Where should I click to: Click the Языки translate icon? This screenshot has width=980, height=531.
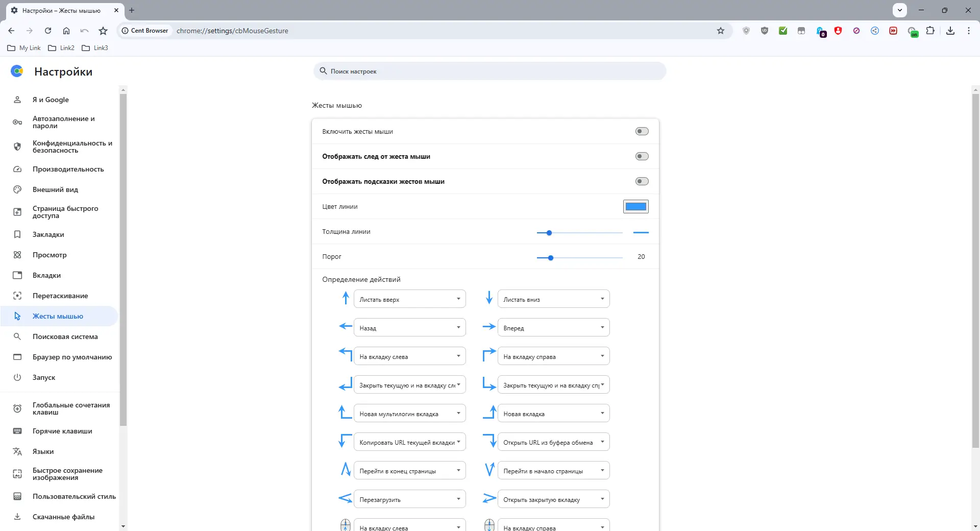click(17, 451)
